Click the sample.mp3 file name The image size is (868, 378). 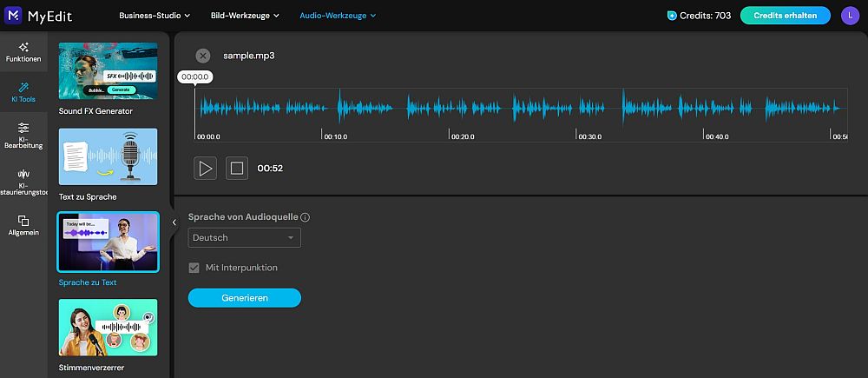click(x=249, y=56)
